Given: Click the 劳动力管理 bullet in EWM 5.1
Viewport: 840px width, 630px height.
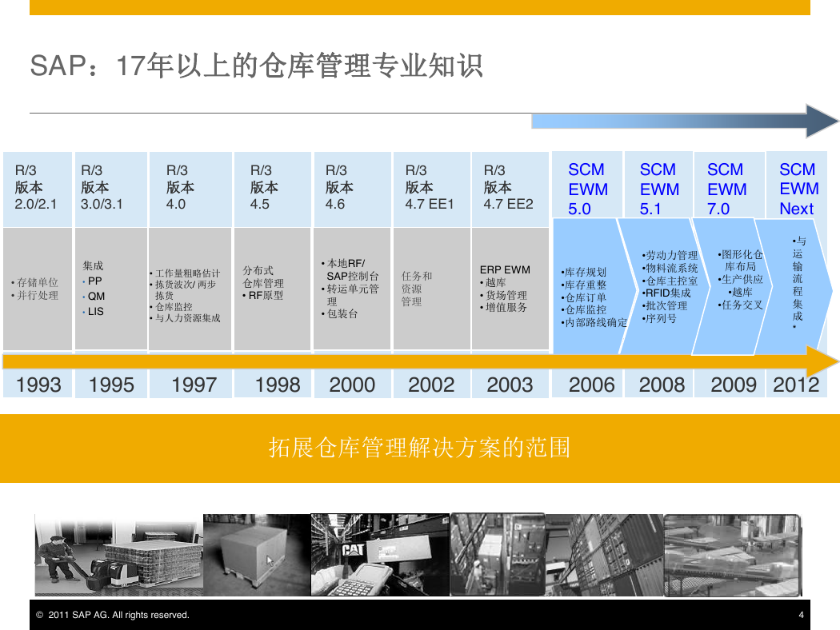Looking at the screenshot, I should (670, 255).
